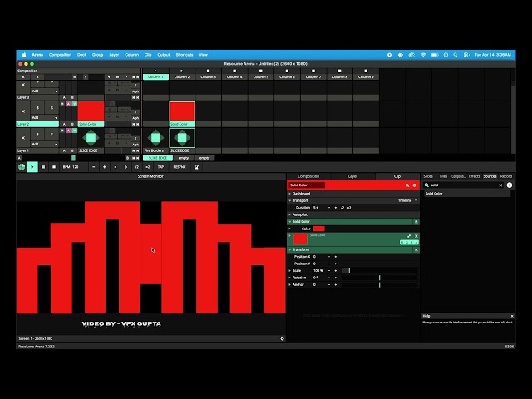Open the Output menu
The image size is (532, 399).
pyautogui.click(x=164, y=55)
